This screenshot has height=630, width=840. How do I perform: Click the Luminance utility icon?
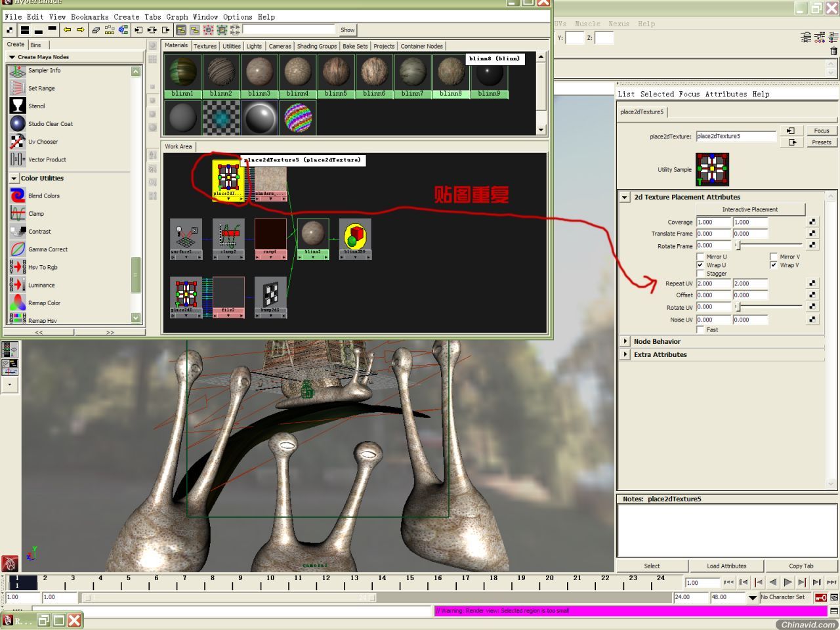(18, 285)
